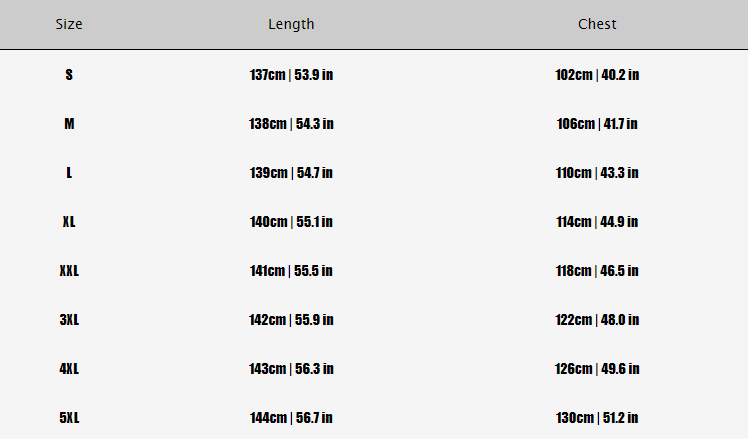Click the 137cm | 53.9 in length cell
748x439 pixels.
click(x=291, y=74)
